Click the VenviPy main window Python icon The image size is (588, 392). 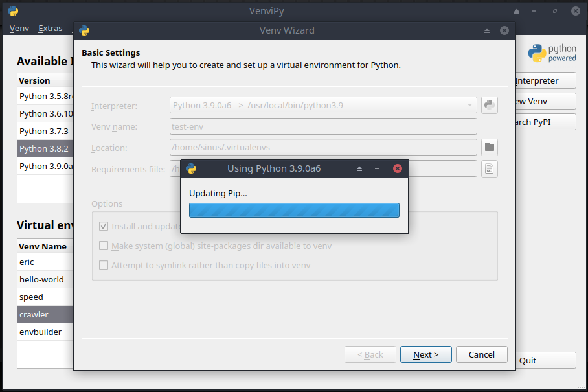pyautogui.click(x=13, y=11)
